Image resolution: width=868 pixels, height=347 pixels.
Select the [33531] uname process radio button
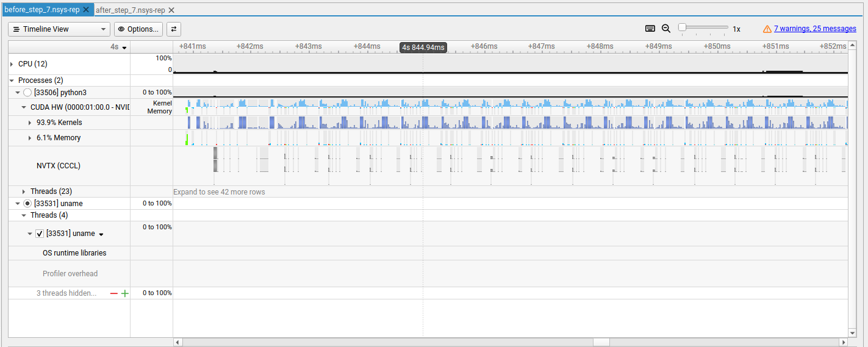coord(27,204)
